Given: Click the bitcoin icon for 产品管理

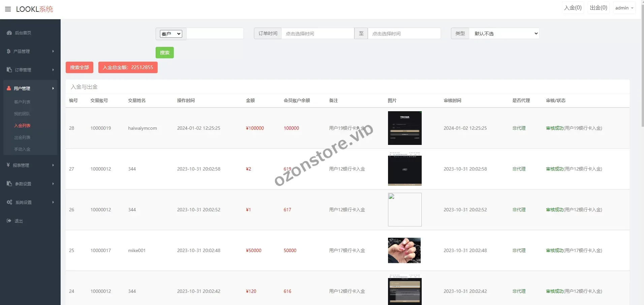Looking at the screenshot, I should tap(8, 51).
